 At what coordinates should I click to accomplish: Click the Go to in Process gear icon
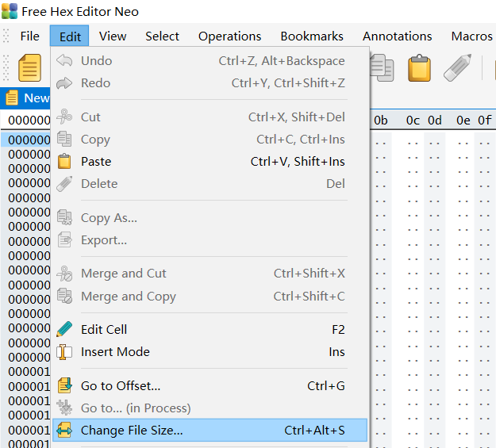tap(64, 408)
